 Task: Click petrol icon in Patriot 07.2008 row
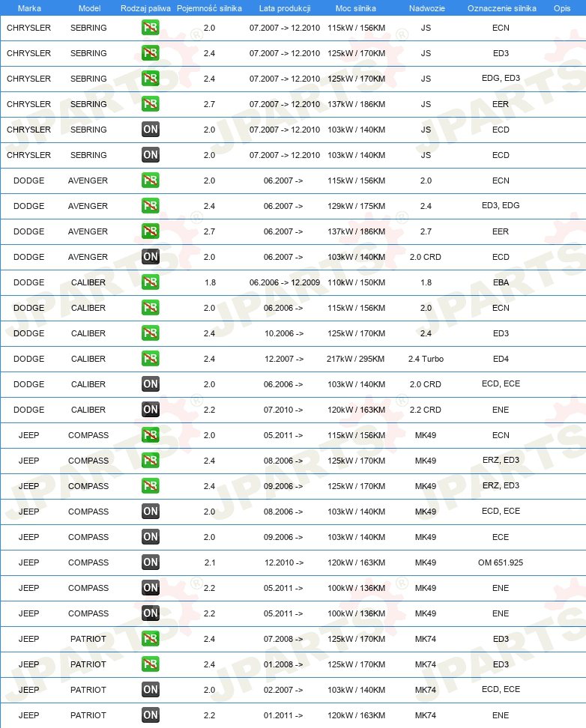pos(150,639)
